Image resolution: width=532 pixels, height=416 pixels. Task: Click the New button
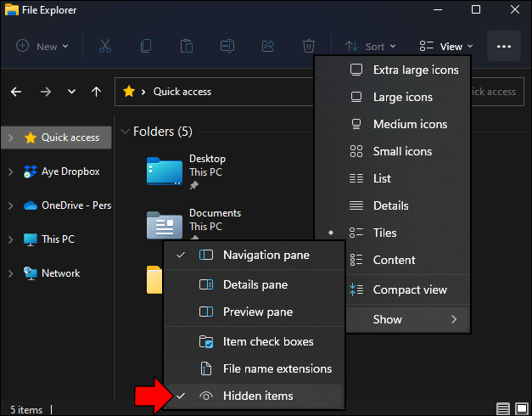tap(42, 46)
